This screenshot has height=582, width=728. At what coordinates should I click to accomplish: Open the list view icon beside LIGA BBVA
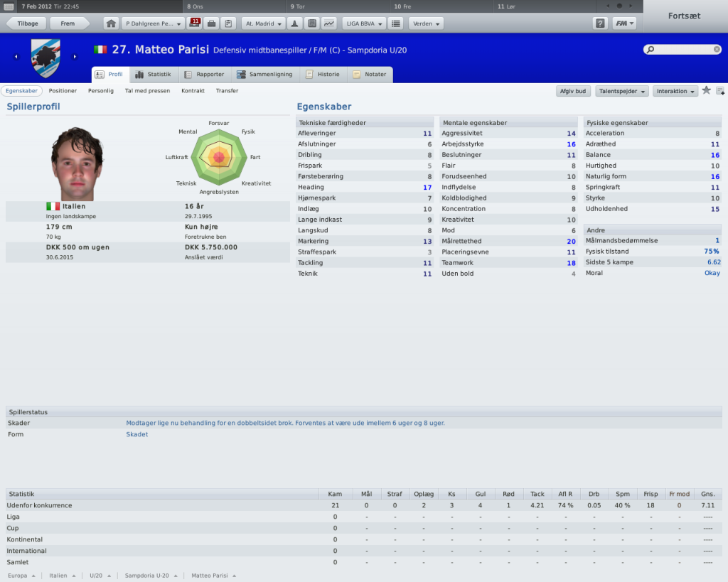[395, 23]
